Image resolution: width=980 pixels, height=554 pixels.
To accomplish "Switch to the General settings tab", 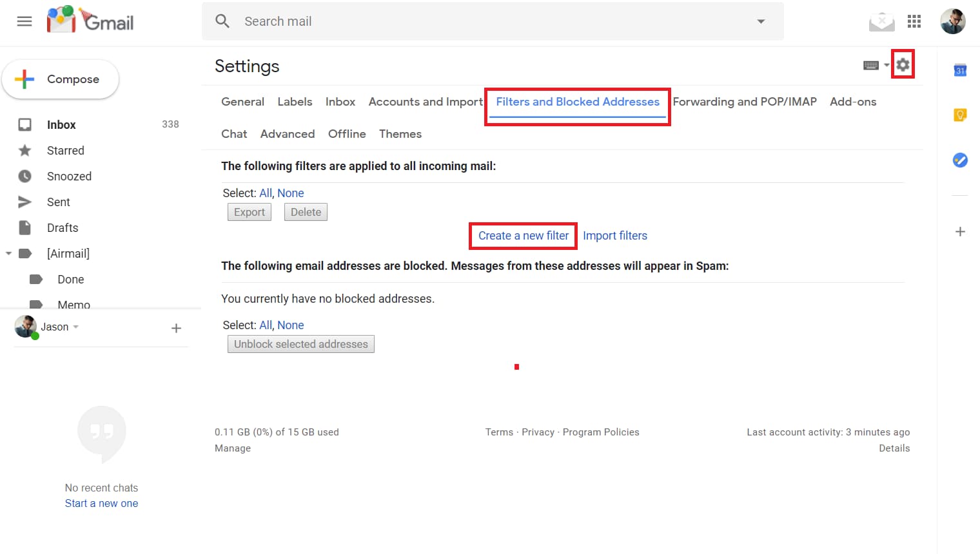I will point(242,101).
